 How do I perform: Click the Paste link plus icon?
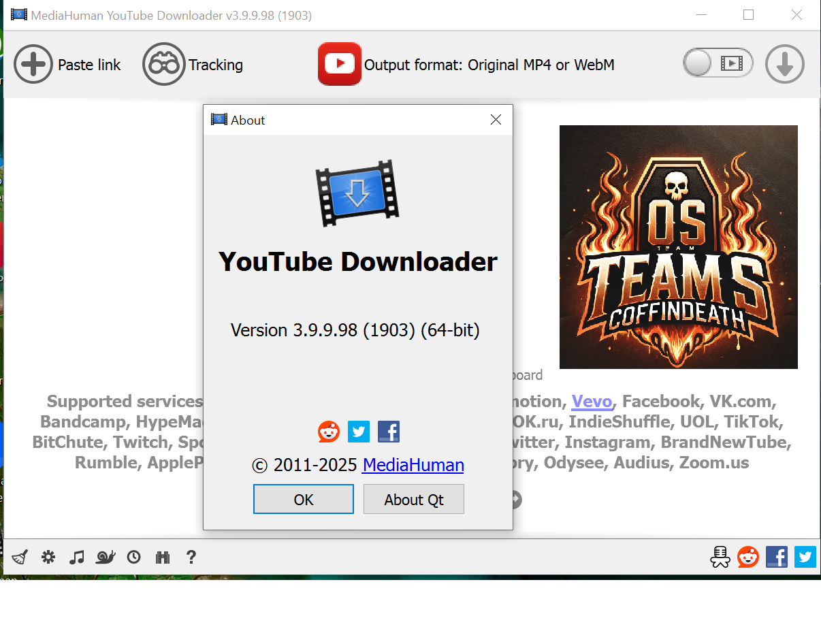[x=33, y=64]
